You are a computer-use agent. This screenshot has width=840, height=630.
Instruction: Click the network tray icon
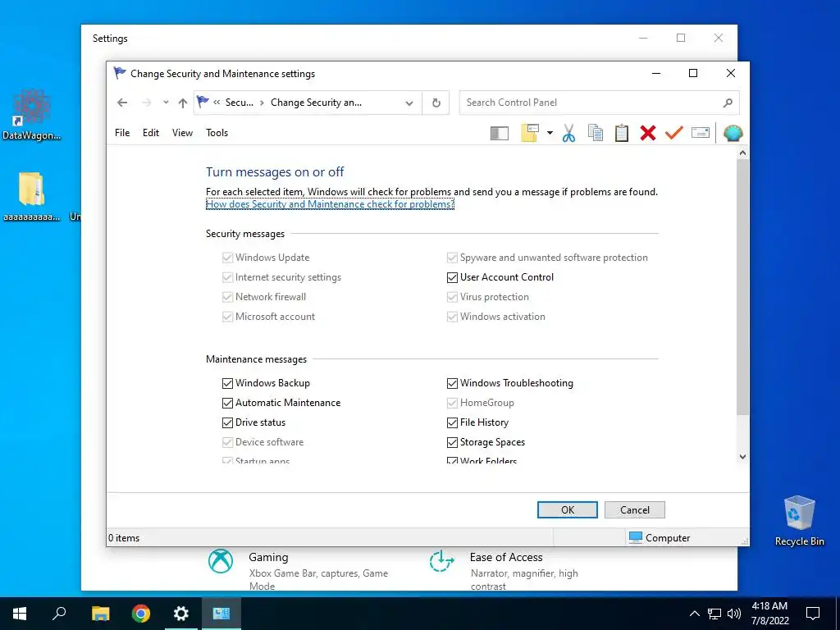714,614
